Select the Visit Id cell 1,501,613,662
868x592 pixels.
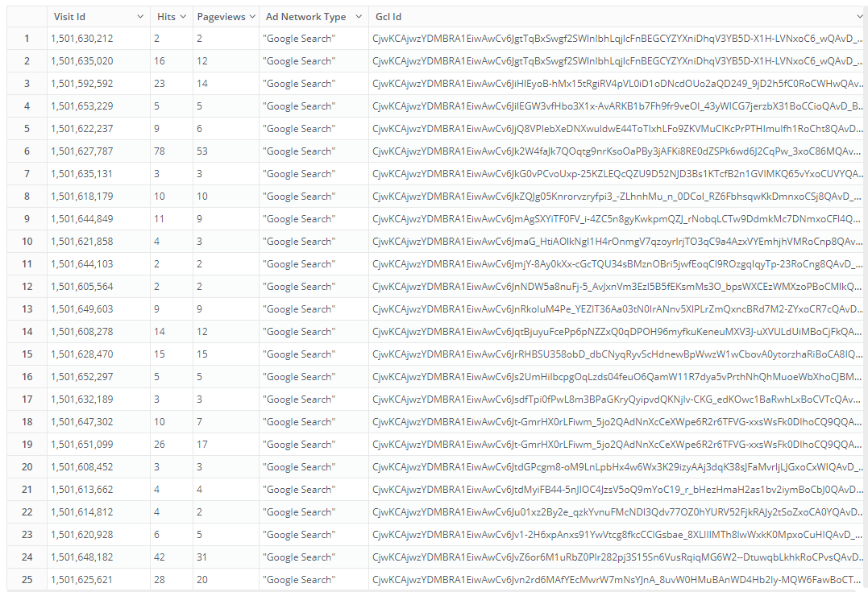pos(81,490)
